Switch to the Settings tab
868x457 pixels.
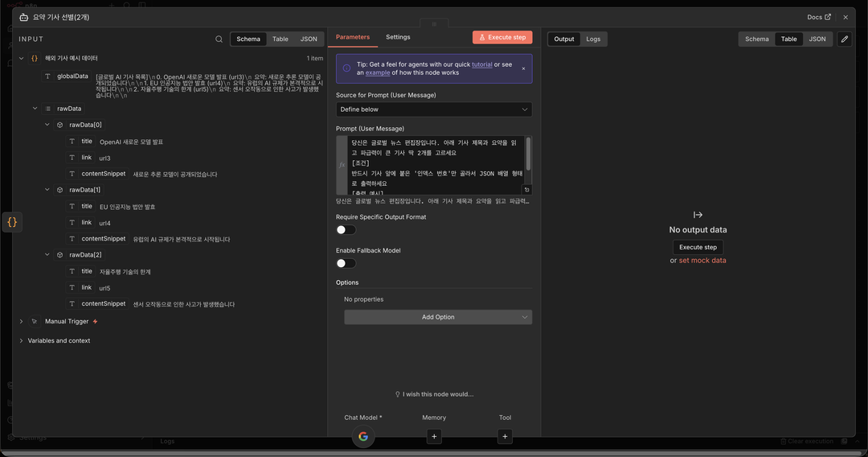[x=398, y=37]
